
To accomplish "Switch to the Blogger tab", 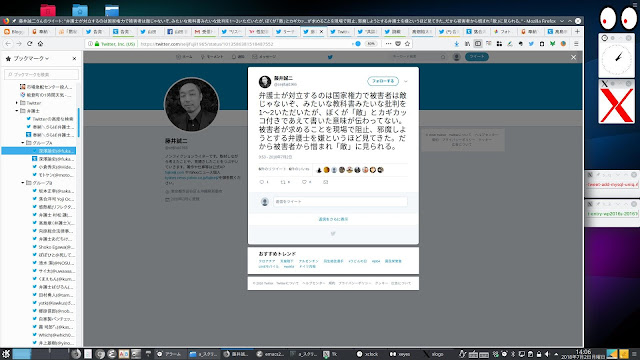I will point(14,31).
